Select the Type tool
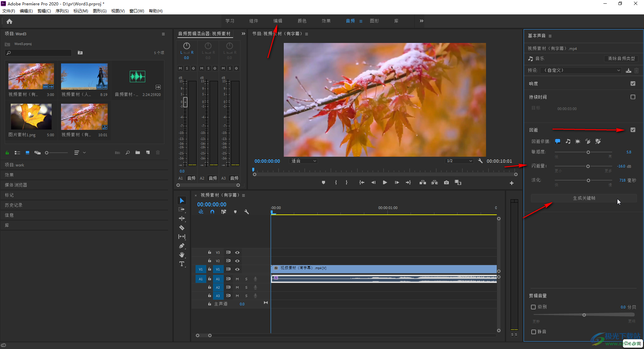Viewport: 644px width, 349px height. click(x=182, y=264)
